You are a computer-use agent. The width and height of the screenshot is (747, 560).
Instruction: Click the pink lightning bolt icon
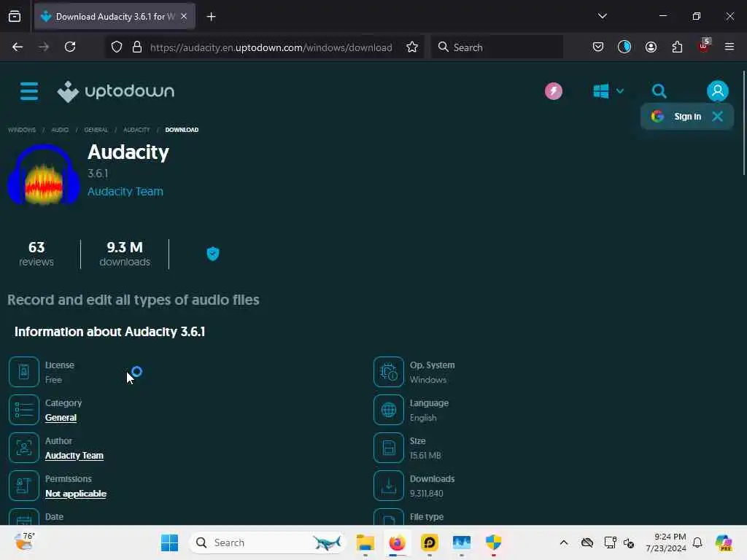[554, 91]
